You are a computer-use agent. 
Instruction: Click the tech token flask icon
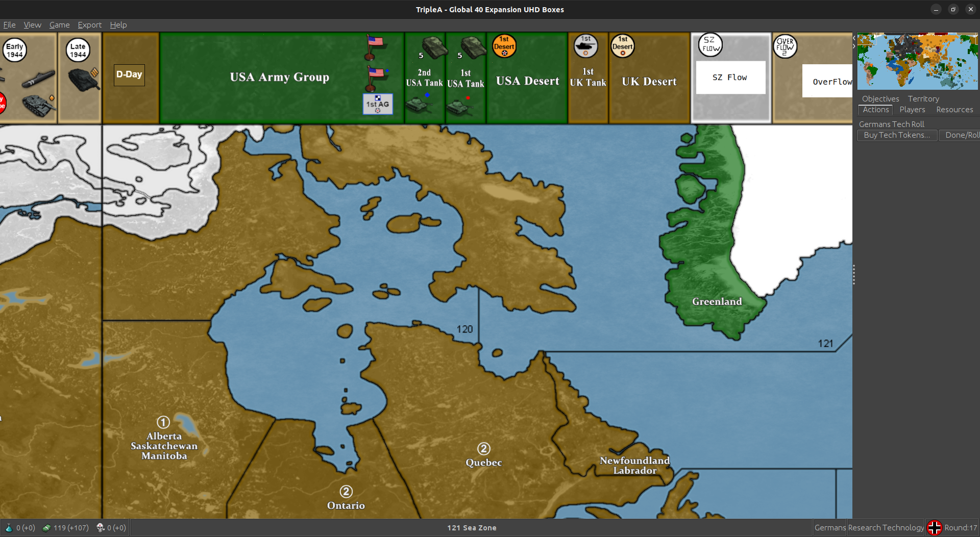coord(9,528)
